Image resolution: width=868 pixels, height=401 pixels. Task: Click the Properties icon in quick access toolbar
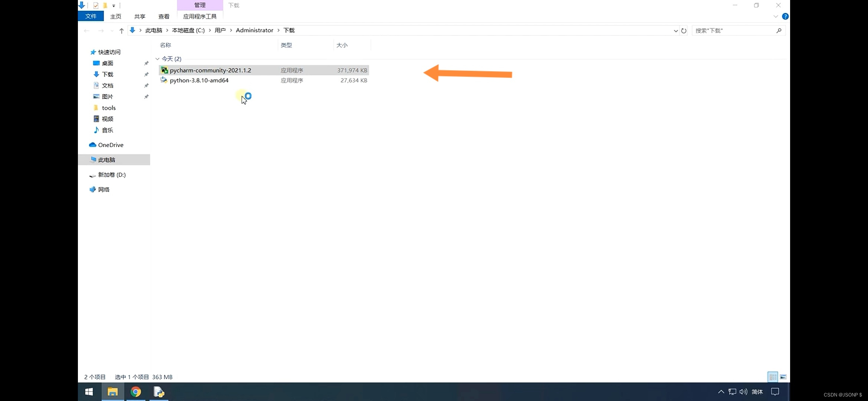click(96, 6)
